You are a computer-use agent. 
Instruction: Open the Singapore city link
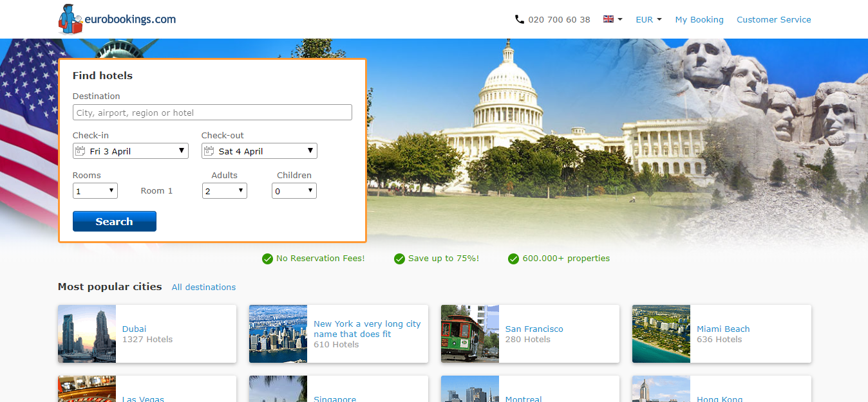coord(335,399)
